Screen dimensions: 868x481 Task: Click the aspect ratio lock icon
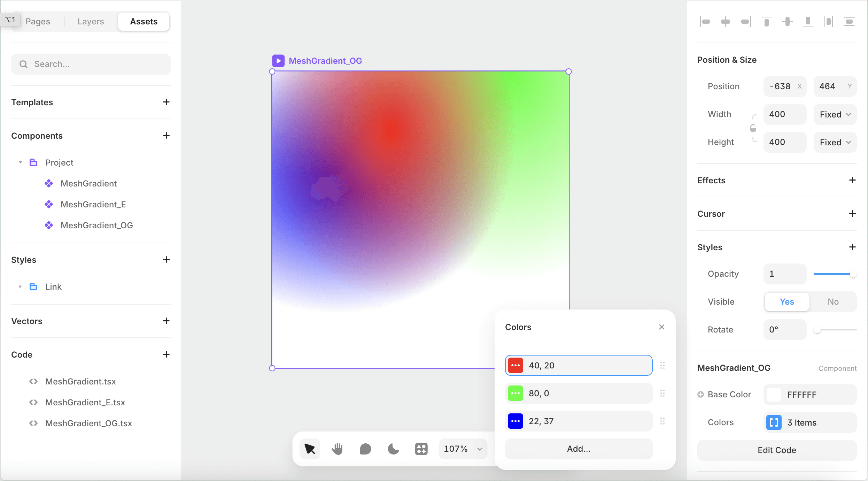(753, 128)
